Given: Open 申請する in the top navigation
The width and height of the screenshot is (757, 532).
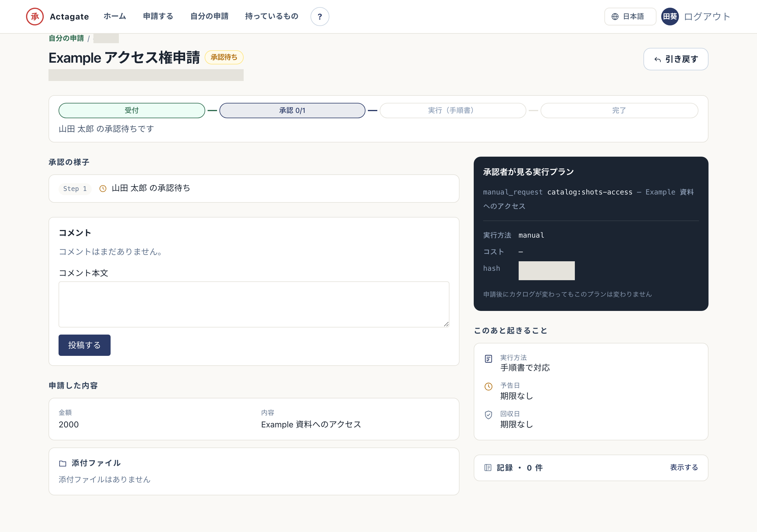Looking at the screenshot, I should pos(158,16).
